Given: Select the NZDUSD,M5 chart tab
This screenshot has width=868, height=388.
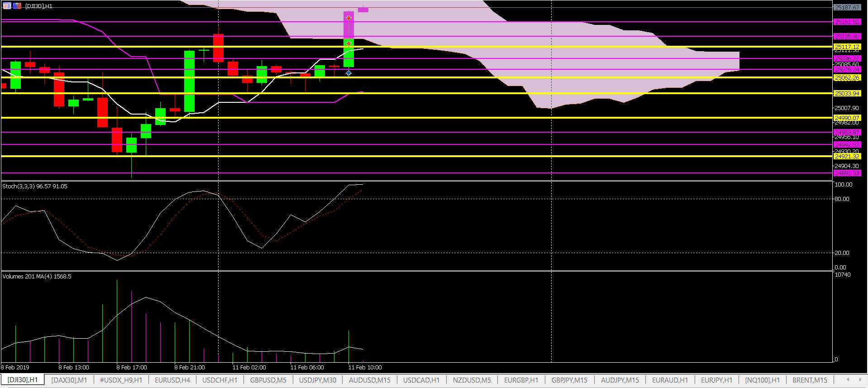Looking at the screenshot, I should click(x=472, y=380).
